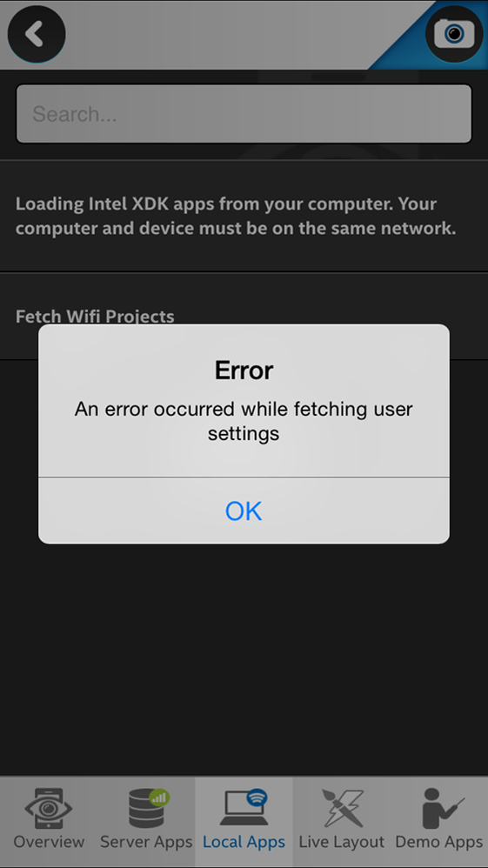
Task: Focus the Search input field
Action: (244, 114)
